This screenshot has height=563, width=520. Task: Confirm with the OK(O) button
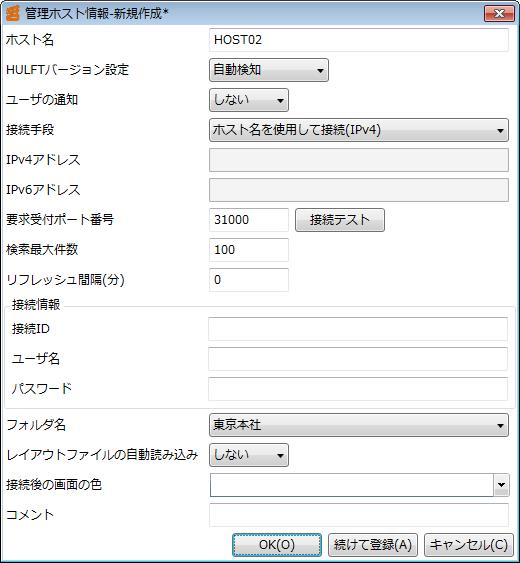click(x=277, y=545)
